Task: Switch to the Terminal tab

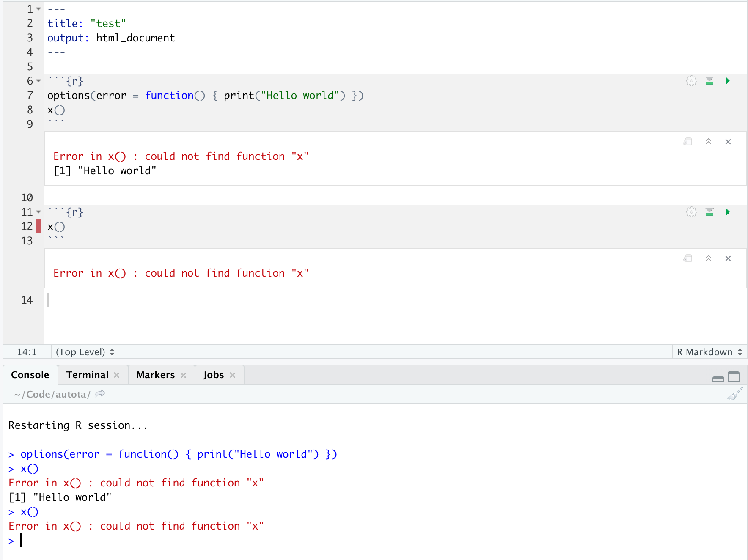Action: click(x=88, y=375)
